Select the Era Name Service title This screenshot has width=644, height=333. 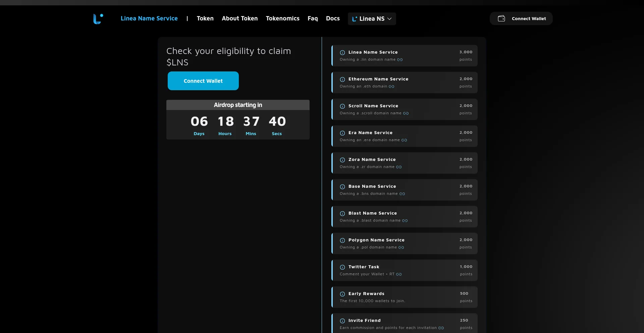click(370, 133)
